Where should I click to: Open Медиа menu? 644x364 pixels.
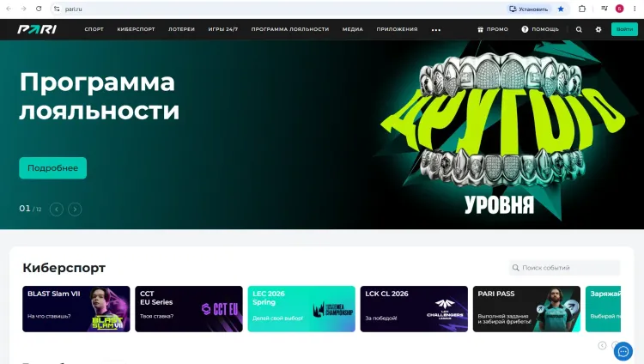[x=353, y=29]
